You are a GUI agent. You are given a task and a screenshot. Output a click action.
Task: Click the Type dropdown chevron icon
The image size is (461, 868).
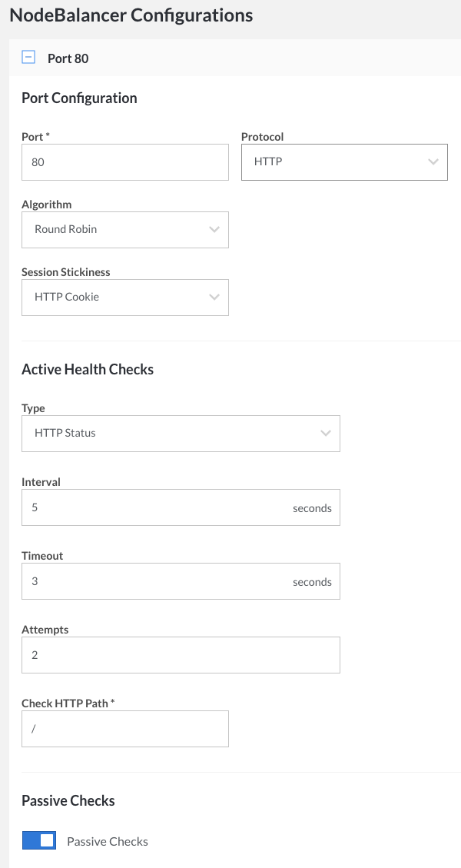pos(324,433)
